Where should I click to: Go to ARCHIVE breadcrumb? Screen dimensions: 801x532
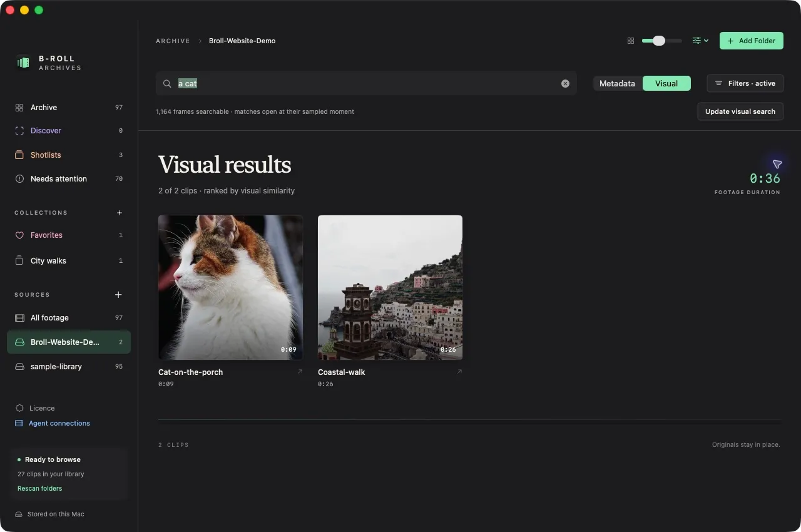click(x=173, y=41)
